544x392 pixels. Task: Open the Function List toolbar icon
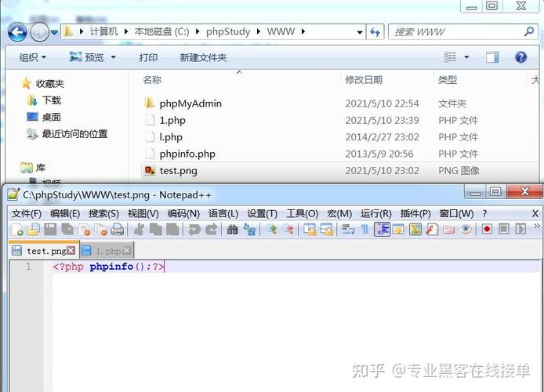(432, 230)
